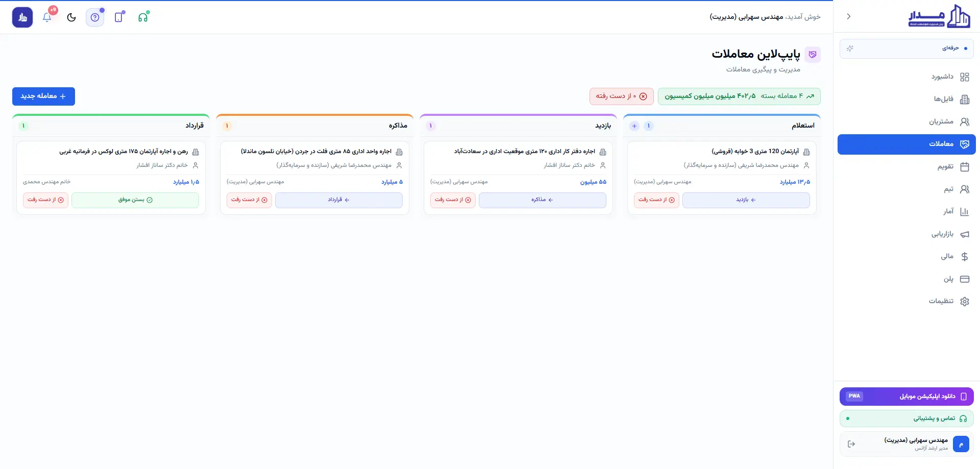Open مشتریان in sidebar
This screenshot has height=469, width=980.
pyautogui.click(x=906, y=121)
